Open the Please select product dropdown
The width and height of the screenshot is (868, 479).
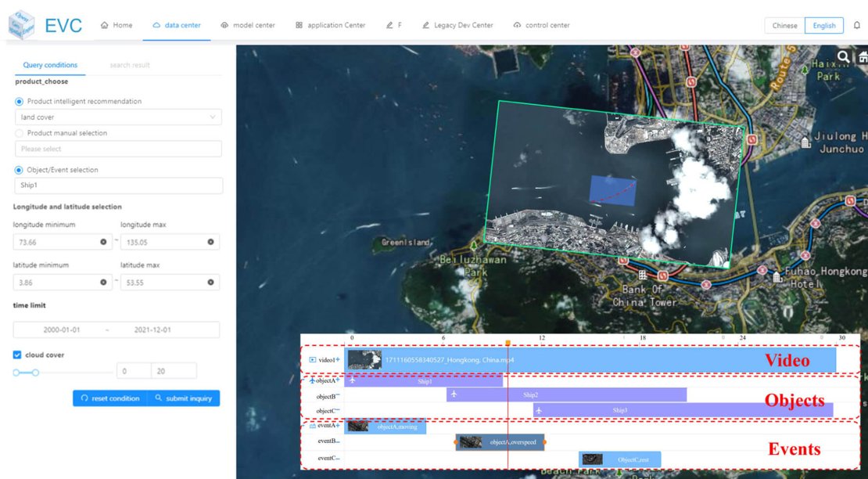point(118,149)
